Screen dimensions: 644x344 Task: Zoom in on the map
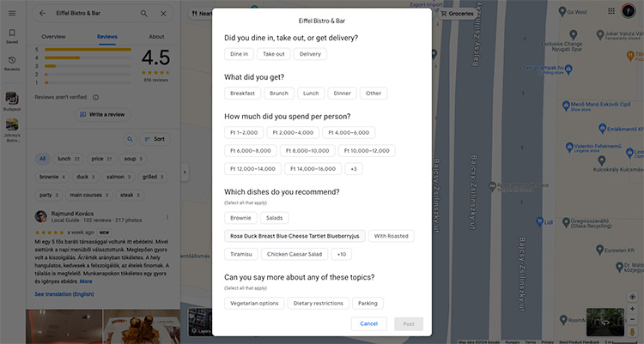633,308
